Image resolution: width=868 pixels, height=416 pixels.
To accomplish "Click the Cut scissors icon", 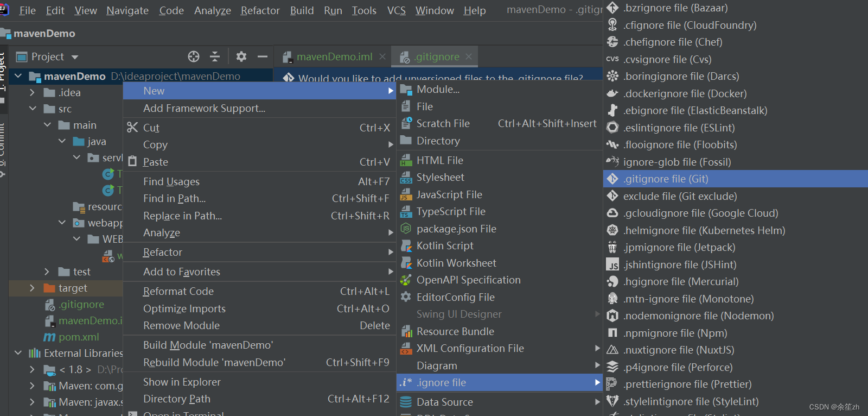I will tap(132, 128).
